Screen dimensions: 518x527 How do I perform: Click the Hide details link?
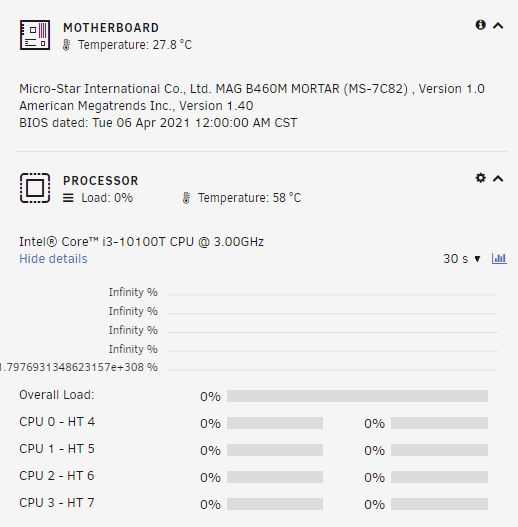click(53, 259)
